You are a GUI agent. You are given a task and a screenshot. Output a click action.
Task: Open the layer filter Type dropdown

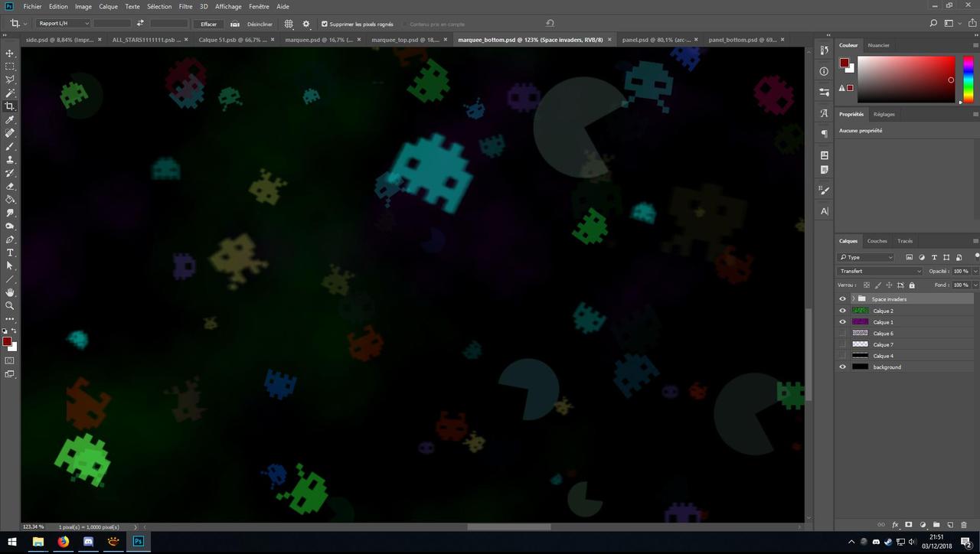coord(865,257)
